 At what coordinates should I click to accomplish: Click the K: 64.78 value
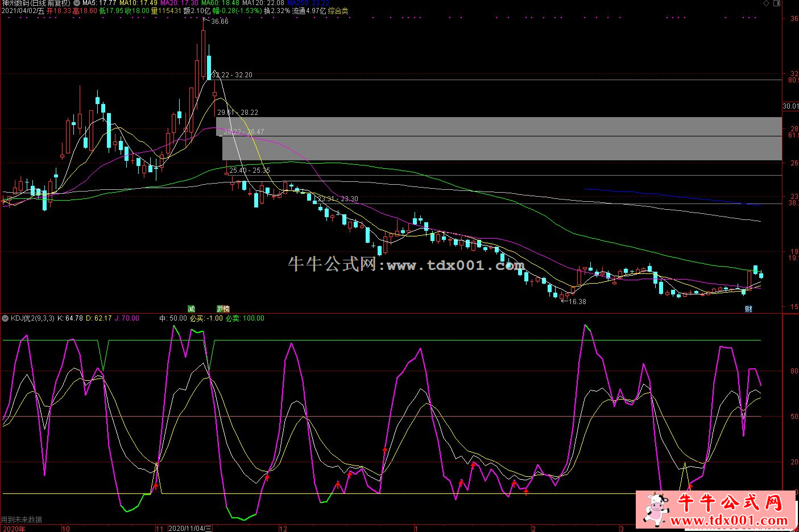(71, 318)
